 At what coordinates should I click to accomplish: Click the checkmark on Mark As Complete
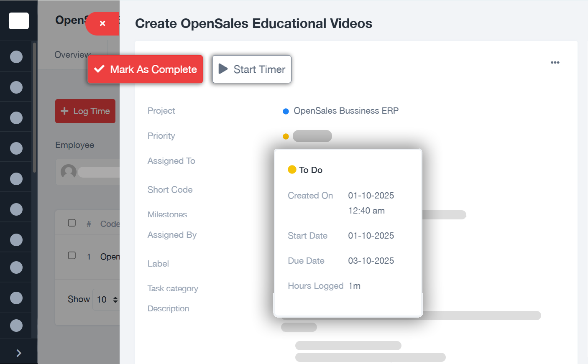coord(99,69)
